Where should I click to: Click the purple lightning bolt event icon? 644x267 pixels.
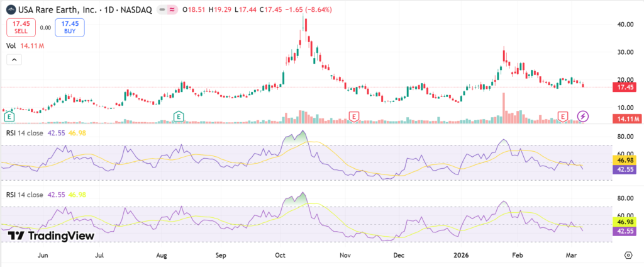pos(583,116)
